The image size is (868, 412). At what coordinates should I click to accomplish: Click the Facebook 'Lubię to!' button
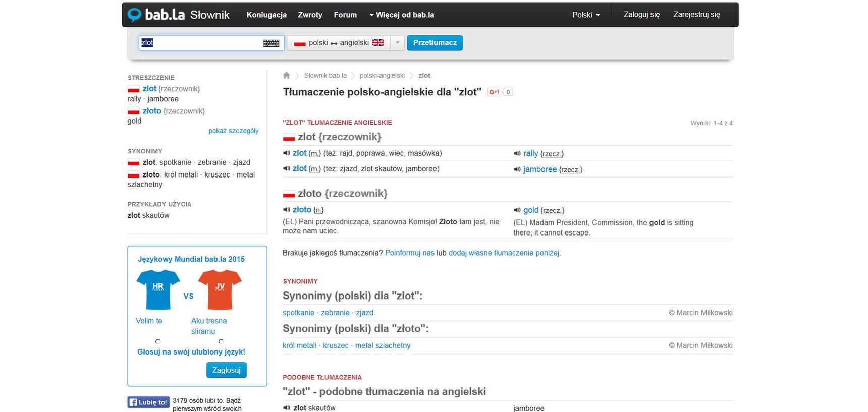(x=148, y=402)
